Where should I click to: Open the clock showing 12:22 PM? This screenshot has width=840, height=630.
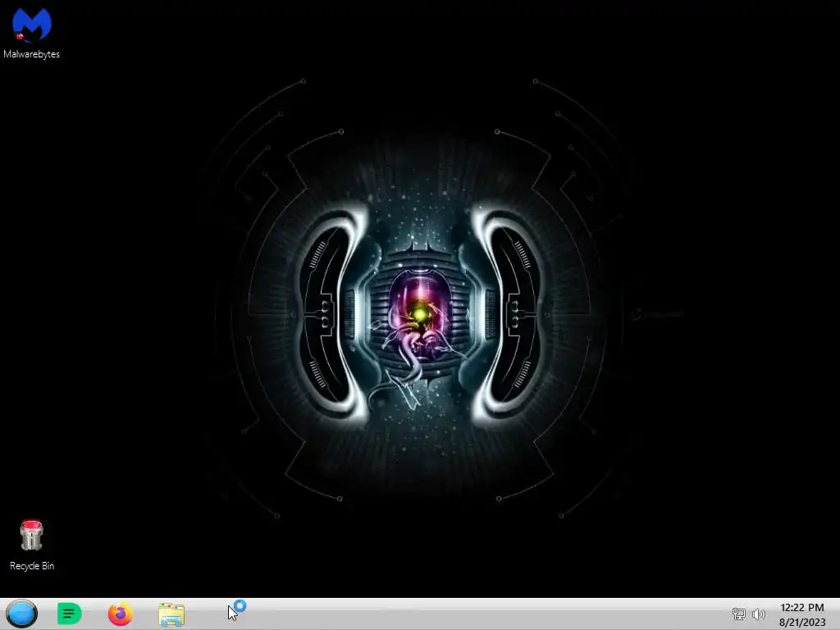pyautogui.click(x=802, y=608)
